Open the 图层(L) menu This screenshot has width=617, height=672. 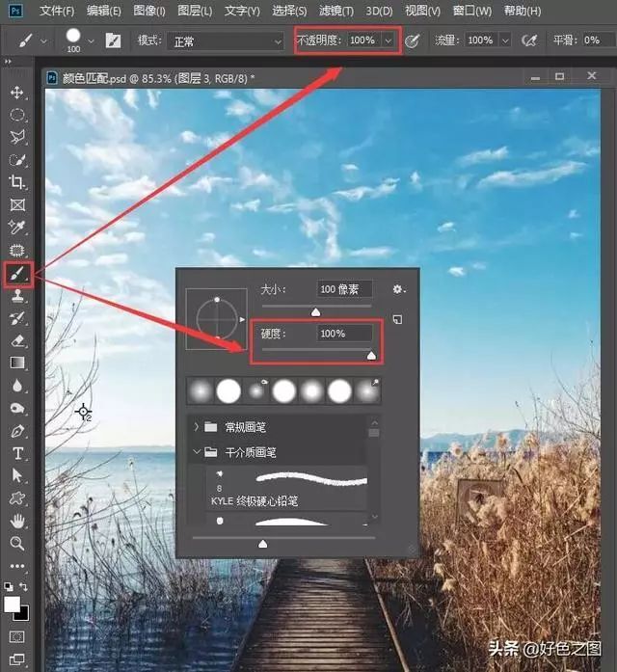click(x=196, y=12)
